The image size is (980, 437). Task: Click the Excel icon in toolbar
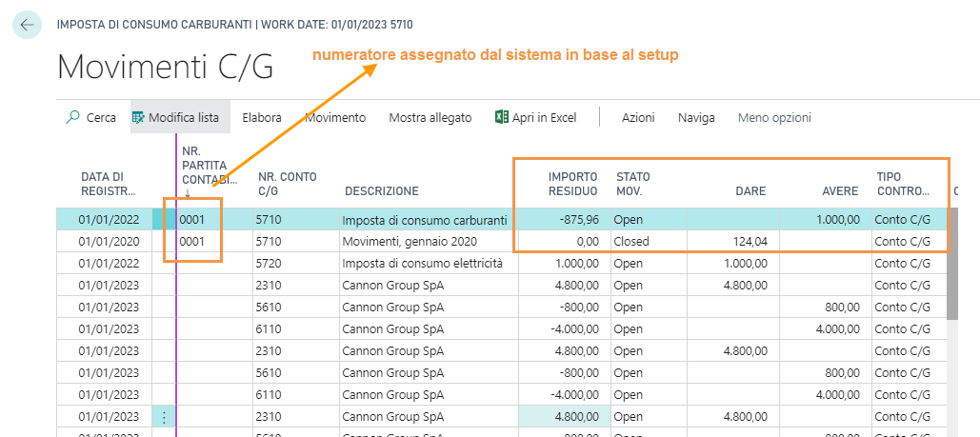pos(501,118)
